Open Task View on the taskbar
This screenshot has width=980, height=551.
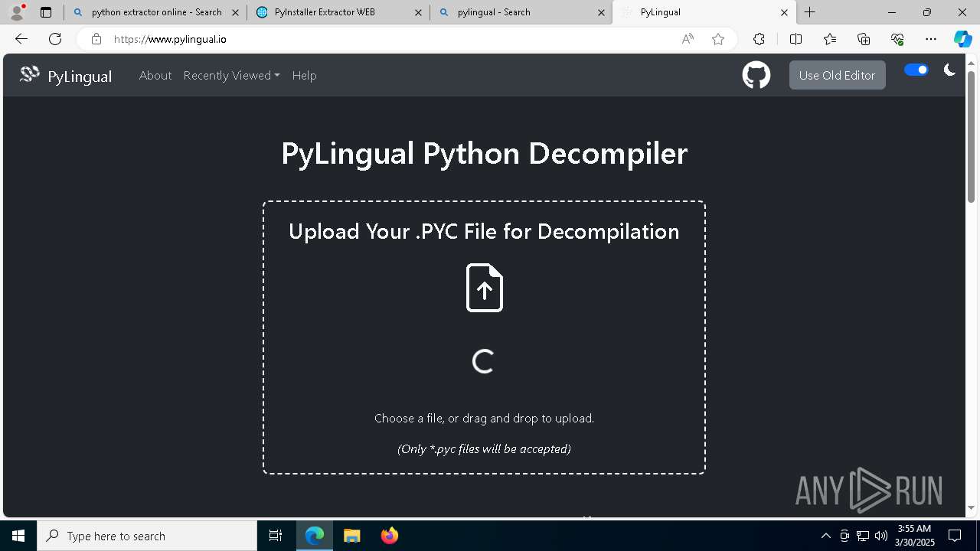(x=276, y=536)
